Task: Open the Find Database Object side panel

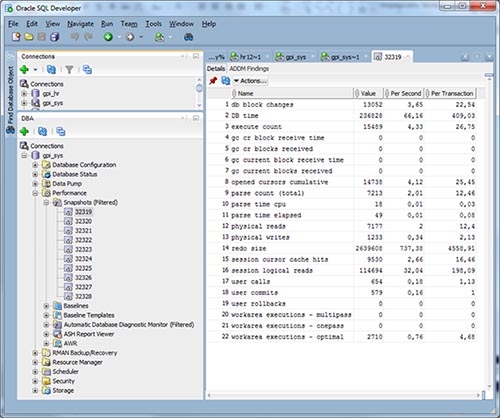Action: 10,100
